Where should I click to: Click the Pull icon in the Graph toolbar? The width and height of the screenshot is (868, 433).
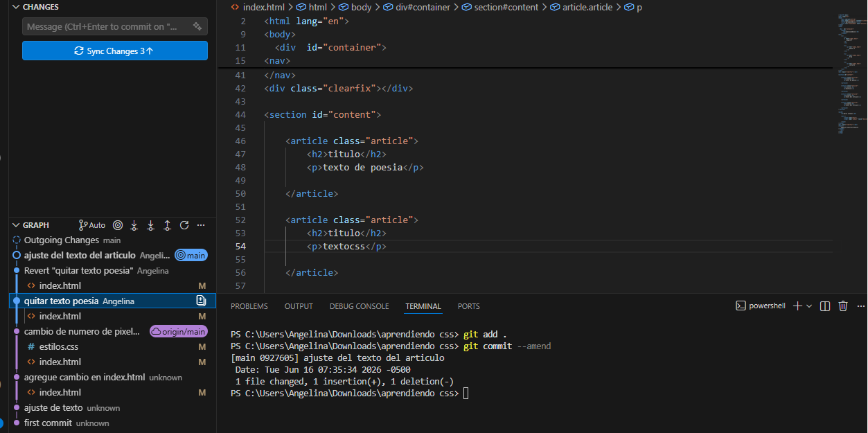tap(151, 225)
